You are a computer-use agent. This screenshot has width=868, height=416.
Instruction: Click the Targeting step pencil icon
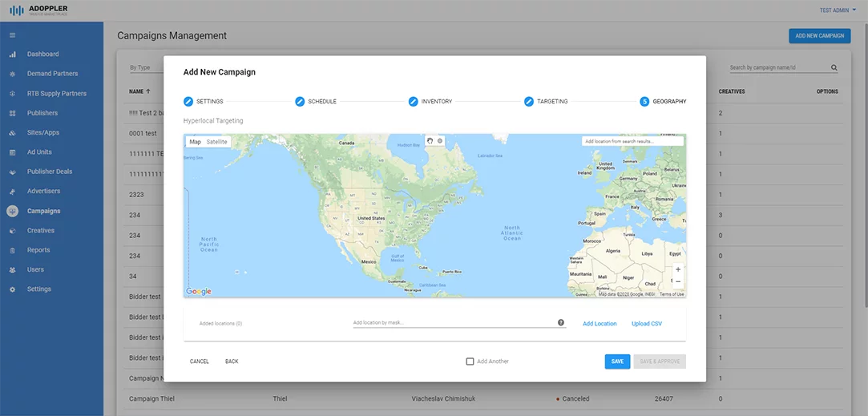[x=529, y=101]
